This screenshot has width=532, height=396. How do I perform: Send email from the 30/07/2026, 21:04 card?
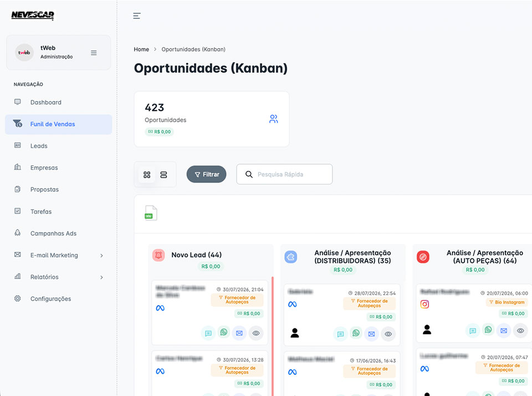(x=239, y=333)
